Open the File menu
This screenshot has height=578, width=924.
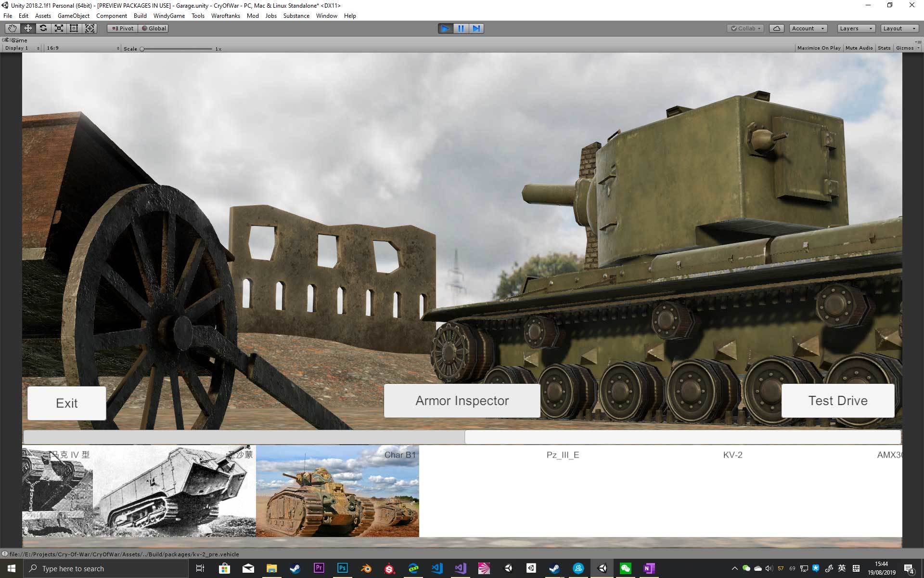tap(8, 16)
